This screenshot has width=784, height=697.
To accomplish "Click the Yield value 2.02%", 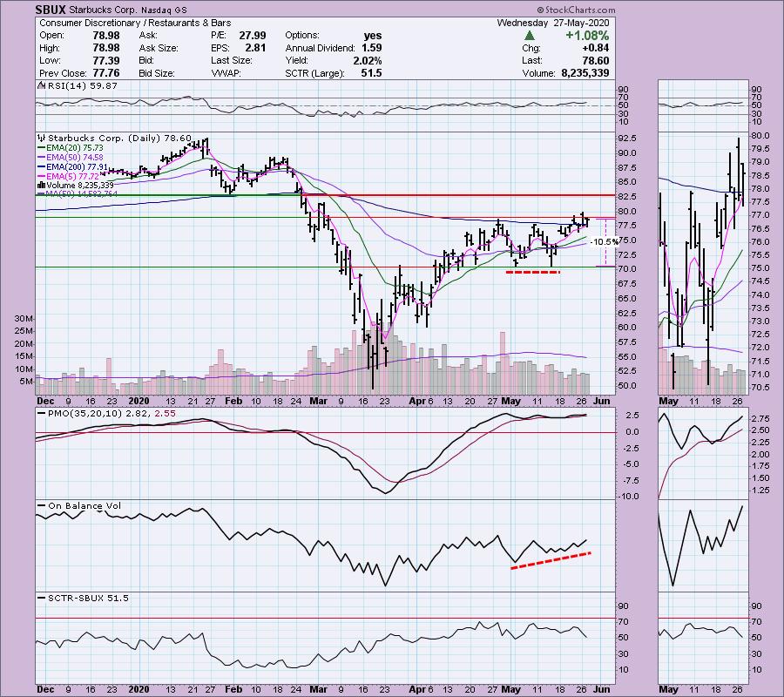I will (367, 60).
